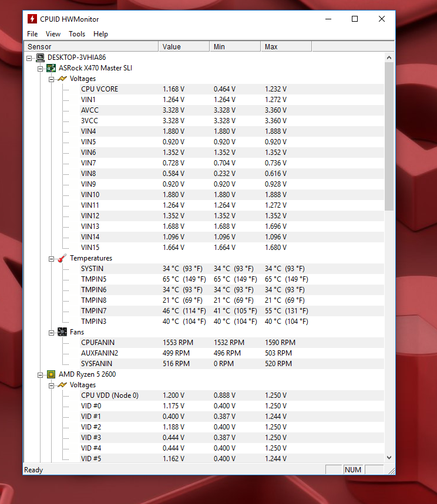Screen dimensions: 437x504
Task: Select the TMPIN8 temperature row
Action: pos(232,300)
